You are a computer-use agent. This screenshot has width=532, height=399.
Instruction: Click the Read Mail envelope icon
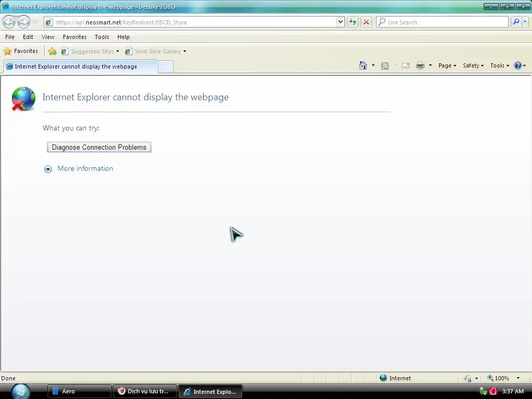click(x=406, y=65)
